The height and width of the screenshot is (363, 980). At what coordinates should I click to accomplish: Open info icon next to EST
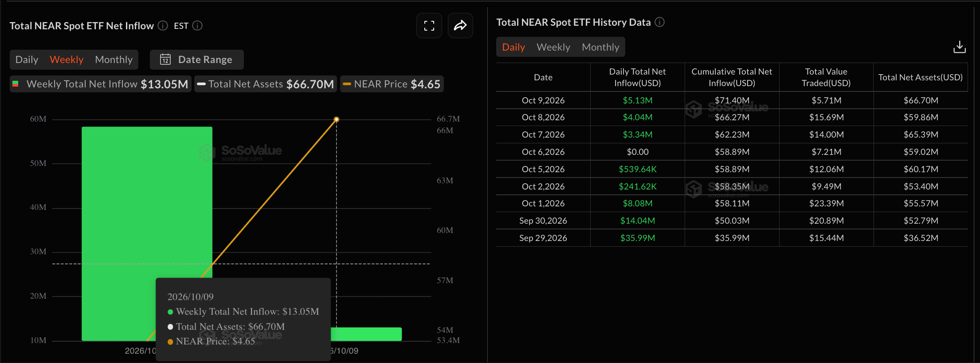[x=197, y=26]
